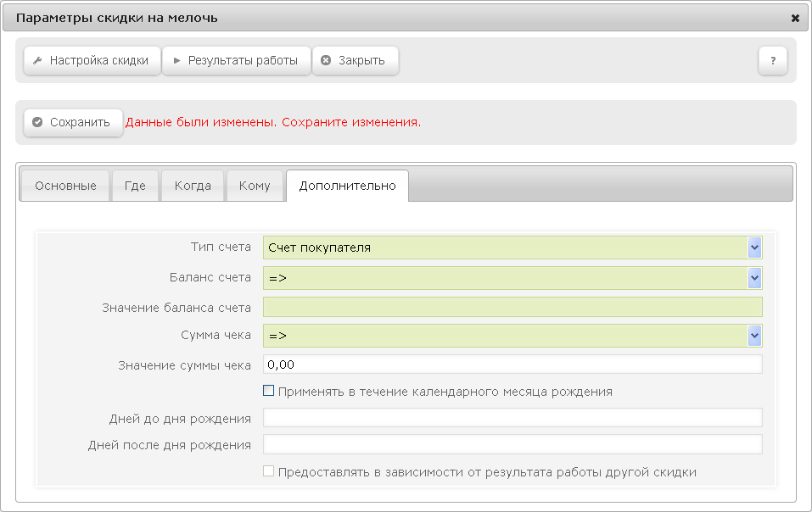The width and height of the screenshot is (812, 512).
Task: Click the Дней до дня рождения field
Action: 512,417
